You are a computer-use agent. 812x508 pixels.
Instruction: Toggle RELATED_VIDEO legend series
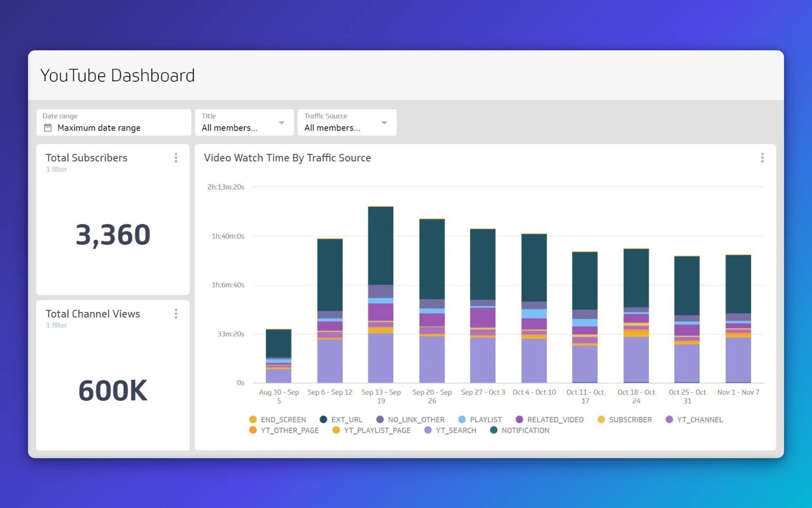549,420
